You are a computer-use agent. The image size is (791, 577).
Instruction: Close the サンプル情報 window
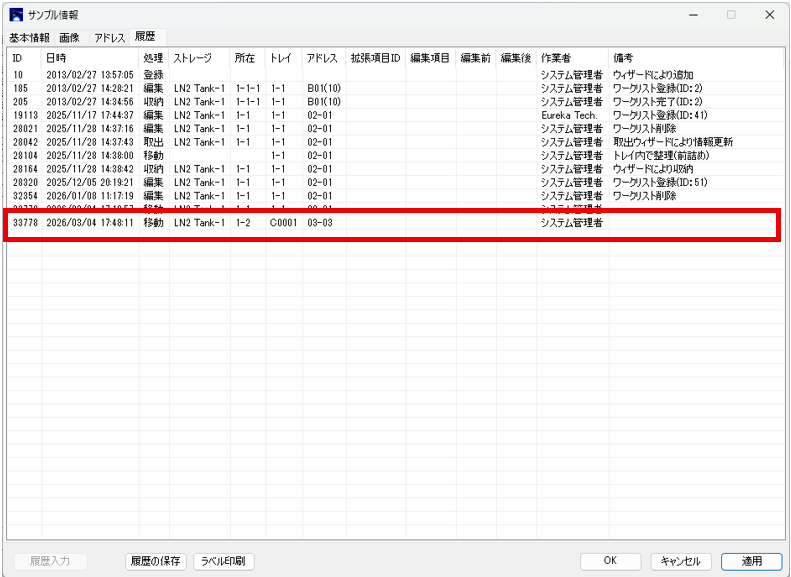[768, 15]
